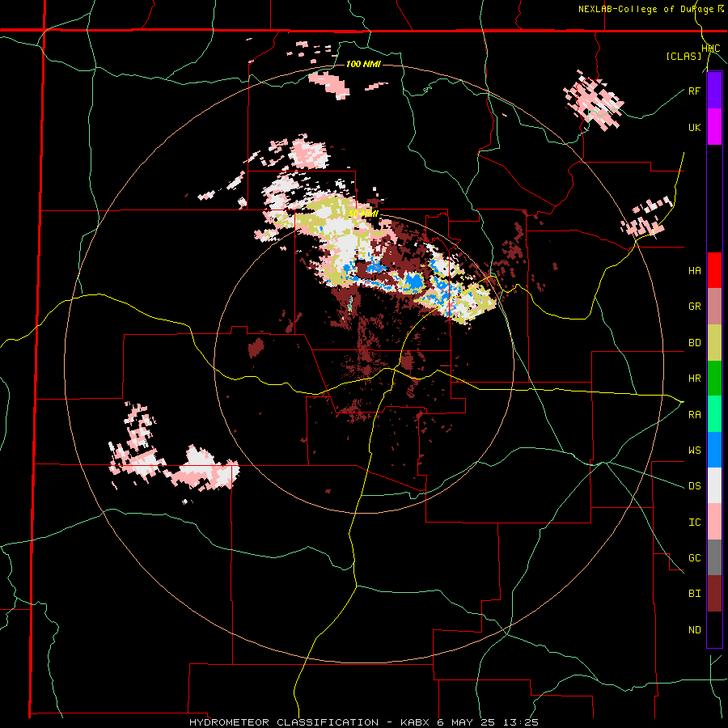The width and height of the screenshot is (728, 728).
Task: Select the IC legend label
Action: coord(694,523)
